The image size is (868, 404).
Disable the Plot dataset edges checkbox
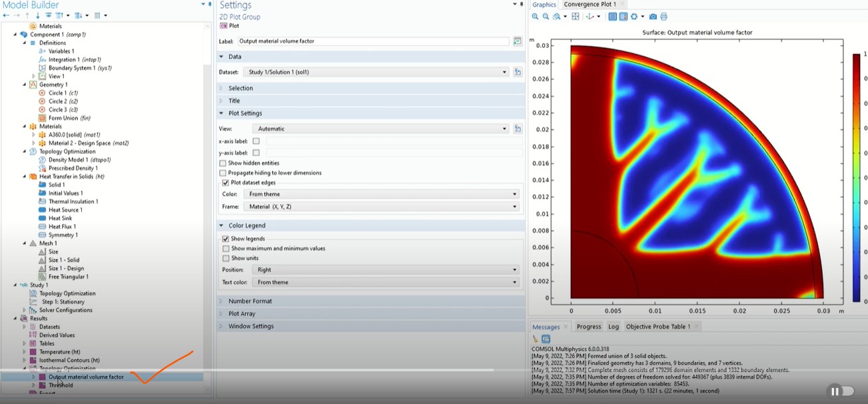(226, 183)
